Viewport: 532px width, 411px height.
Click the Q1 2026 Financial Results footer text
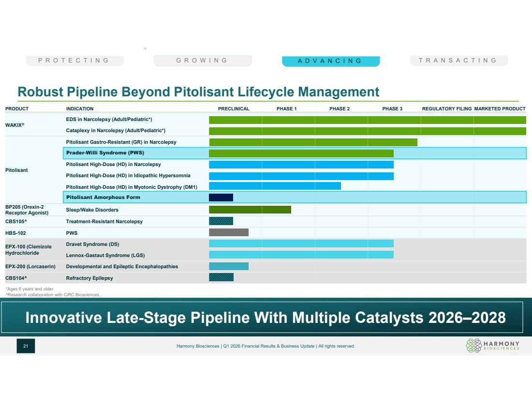pyautogui.click(x=266, y=346)
